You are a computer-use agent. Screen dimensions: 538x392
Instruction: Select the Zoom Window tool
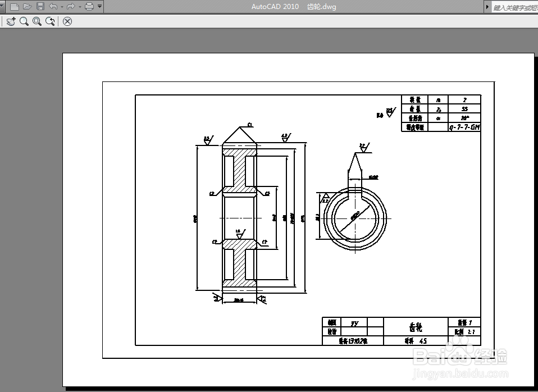pyautogui.click(x=37, y=21)
